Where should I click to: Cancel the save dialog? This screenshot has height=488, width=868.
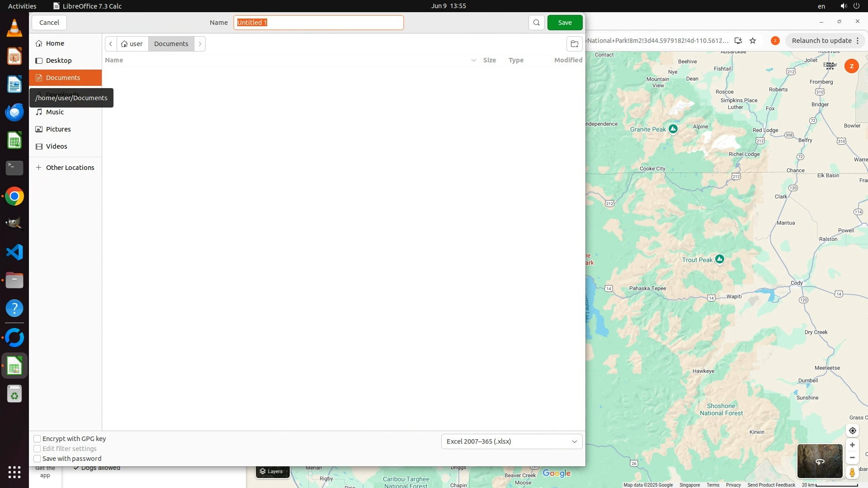click(x=49, y=23)
